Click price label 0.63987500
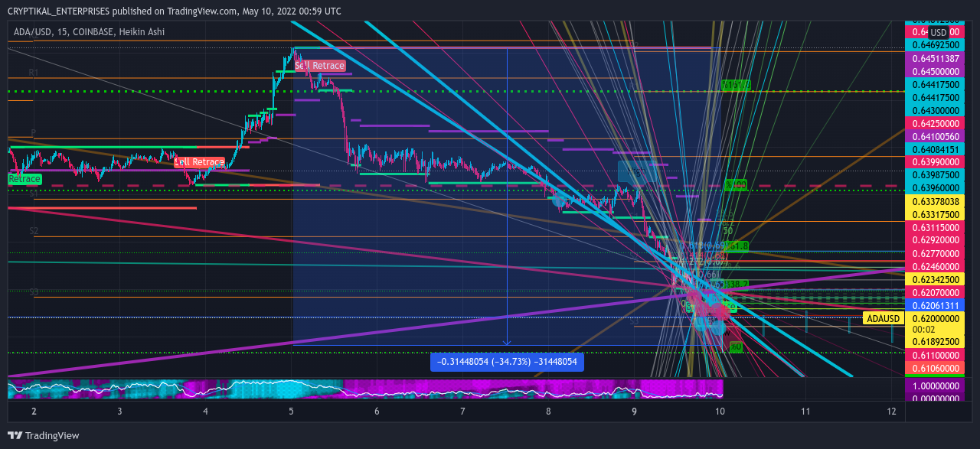Screen dimensions: 980x449 936,175
